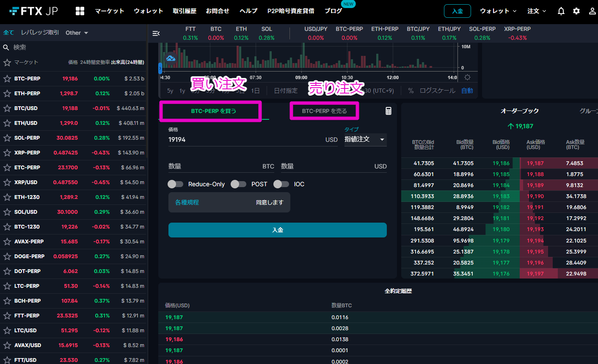This screenshot has width=598, height=364.
Task: Open the マーケット menu
Action: point(109,11)
